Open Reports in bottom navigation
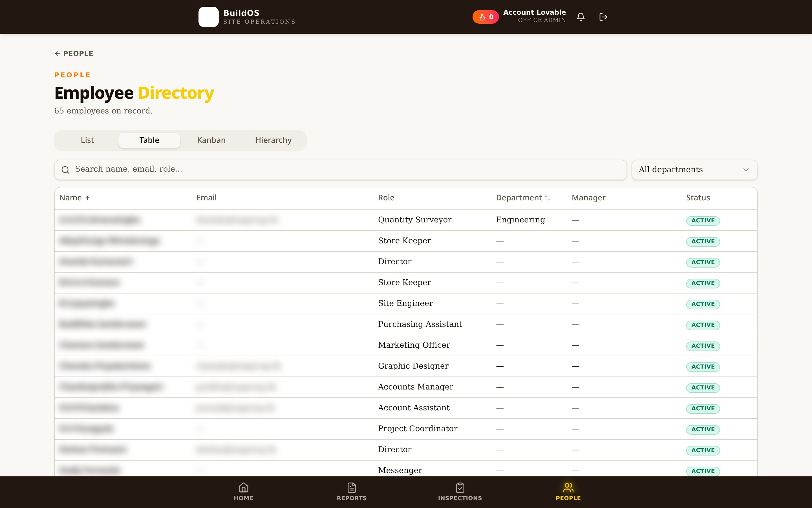 [352, 492]
